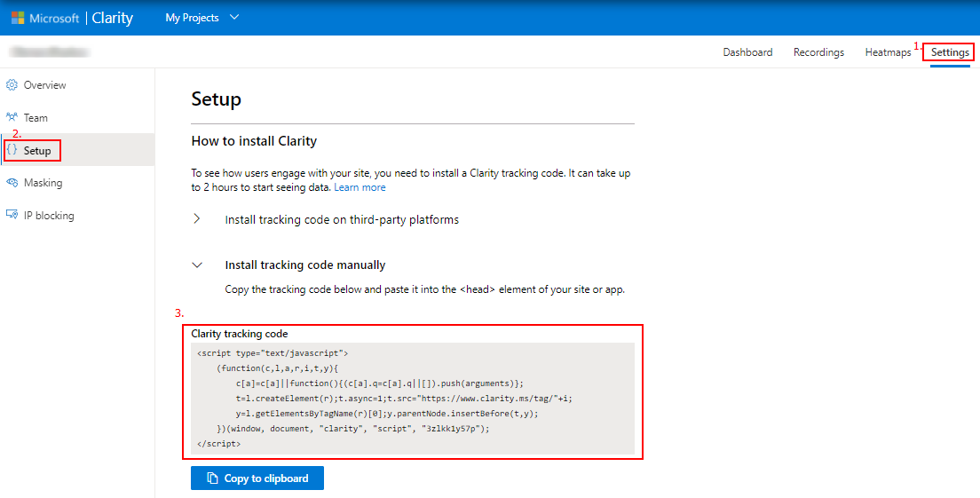The image size is (980, 498).
Task: Open the My Projects dropdown arrow
Action: click(x=234, y=18)
